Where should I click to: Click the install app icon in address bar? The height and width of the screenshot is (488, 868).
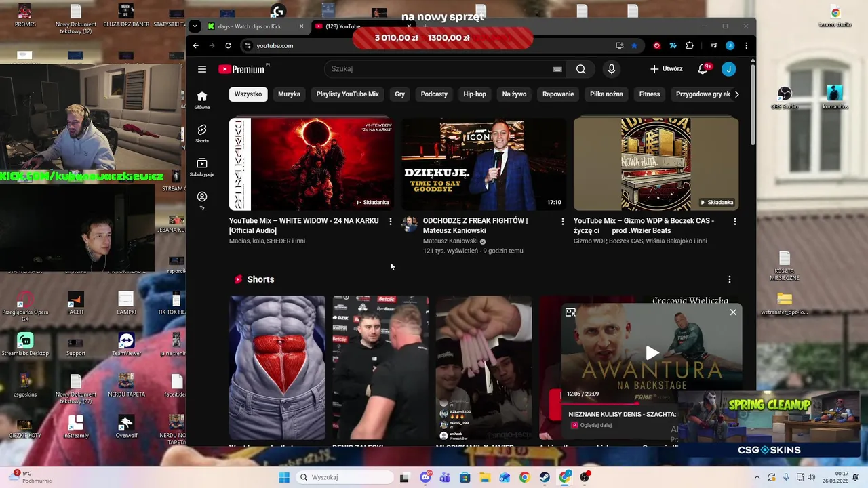point(619,45)
